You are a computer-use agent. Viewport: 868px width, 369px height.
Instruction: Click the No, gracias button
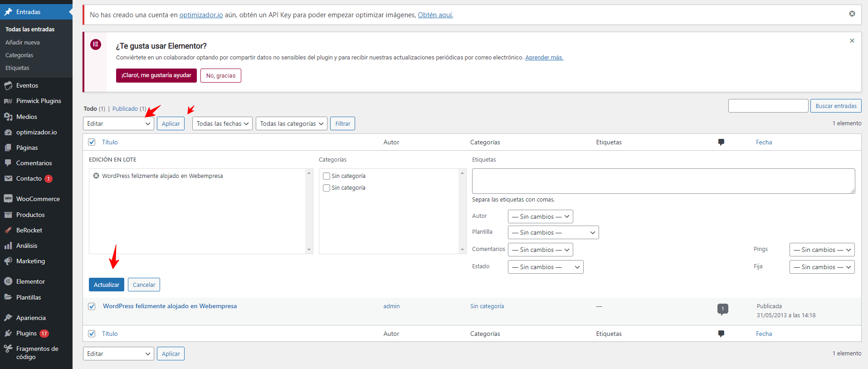pyautogui.click(x=221, y=75)
